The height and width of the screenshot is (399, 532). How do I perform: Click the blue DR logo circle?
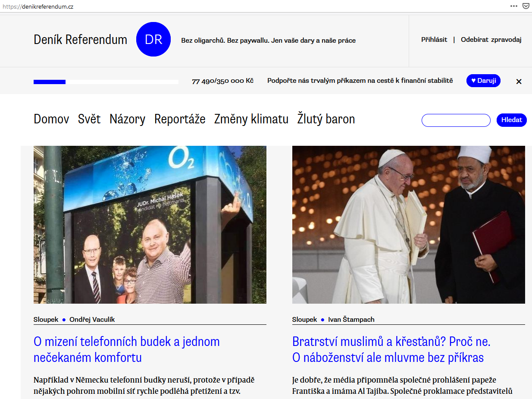(153, 39)
